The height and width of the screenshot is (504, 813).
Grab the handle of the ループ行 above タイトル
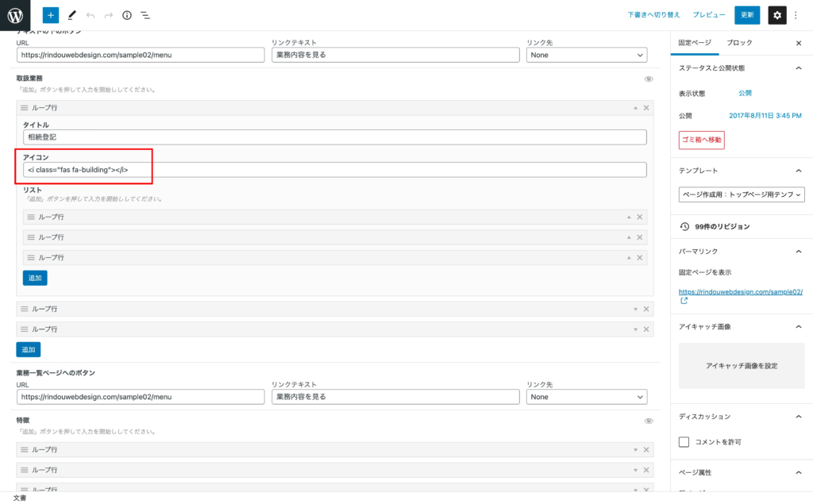click(x=25, y=108)
